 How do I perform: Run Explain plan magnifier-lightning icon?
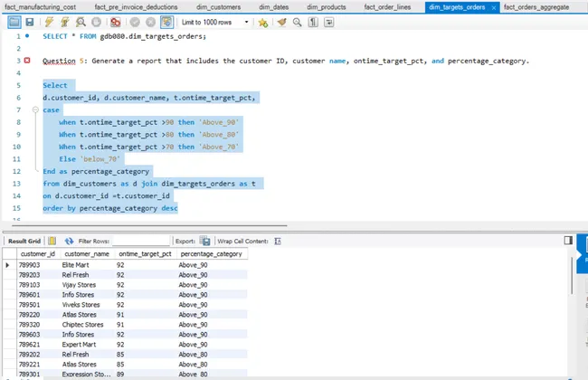coord(81,22)
